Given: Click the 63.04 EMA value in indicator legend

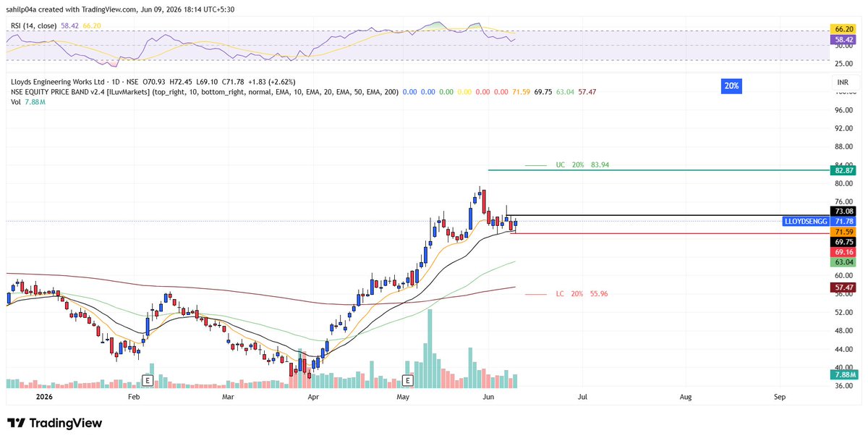Looking at the screenshot, I should point(563,92).
